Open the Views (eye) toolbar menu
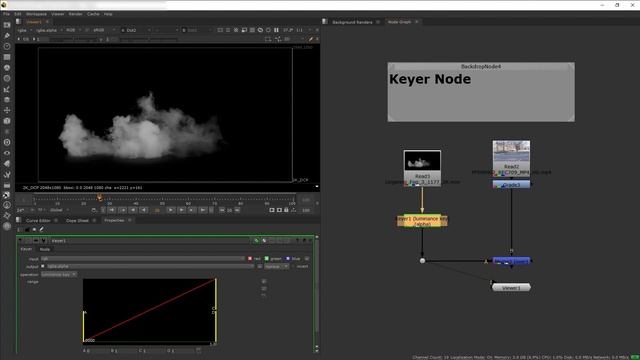The width and height of the screenshot is (640, 360). tap(7, 153)
